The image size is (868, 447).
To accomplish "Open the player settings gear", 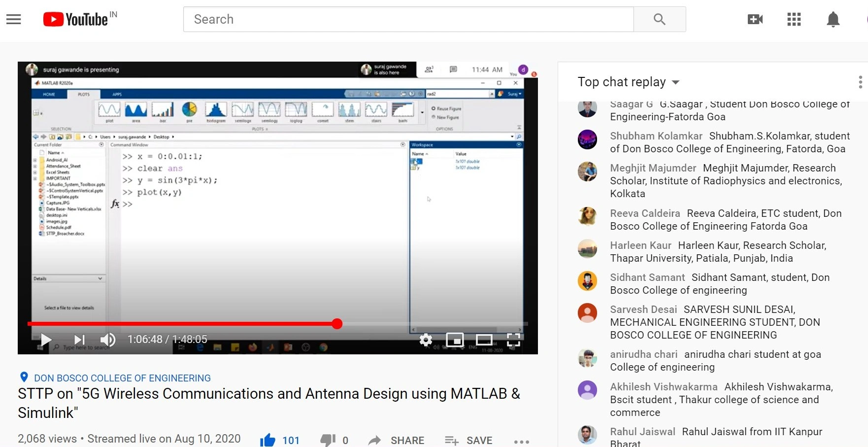I will [426, 340].
